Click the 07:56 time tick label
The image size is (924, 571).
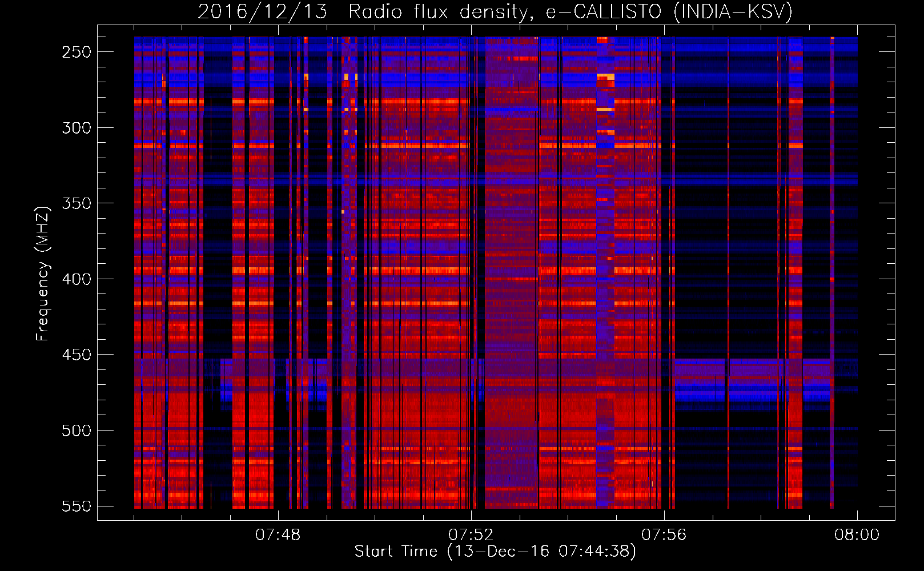coord(664,535)
